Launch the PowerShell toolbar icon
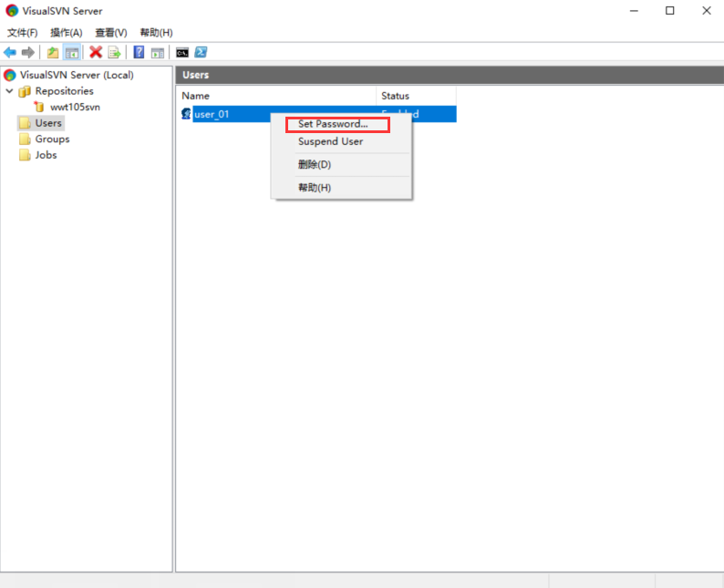This screenshot has width=724, height=588. click(201, 53)
